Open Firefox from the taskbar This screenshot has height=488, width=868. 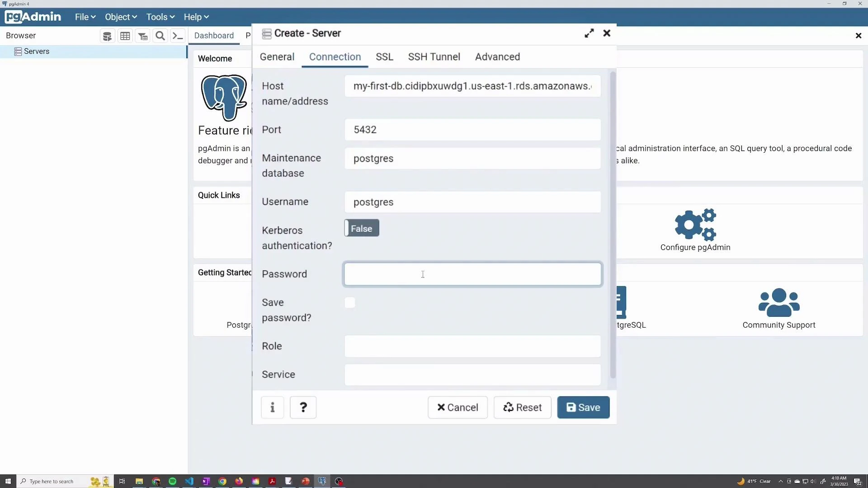239,482
